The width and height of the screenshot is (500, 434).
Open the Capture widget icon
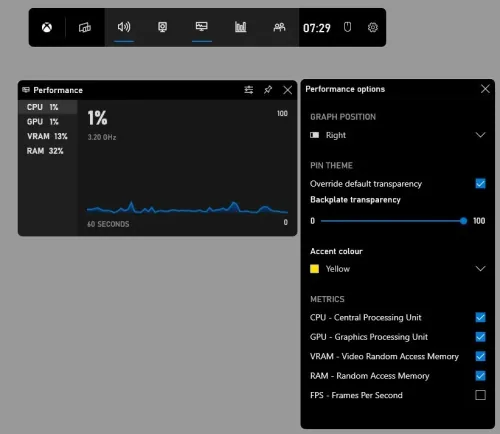pos(163,27)
